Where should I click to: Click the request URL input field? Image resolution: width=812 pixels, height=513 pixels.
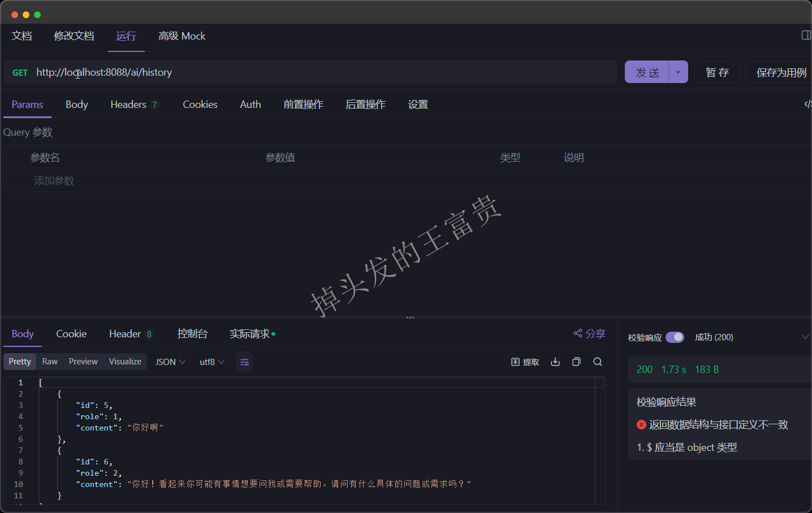(x=326, y=72)
